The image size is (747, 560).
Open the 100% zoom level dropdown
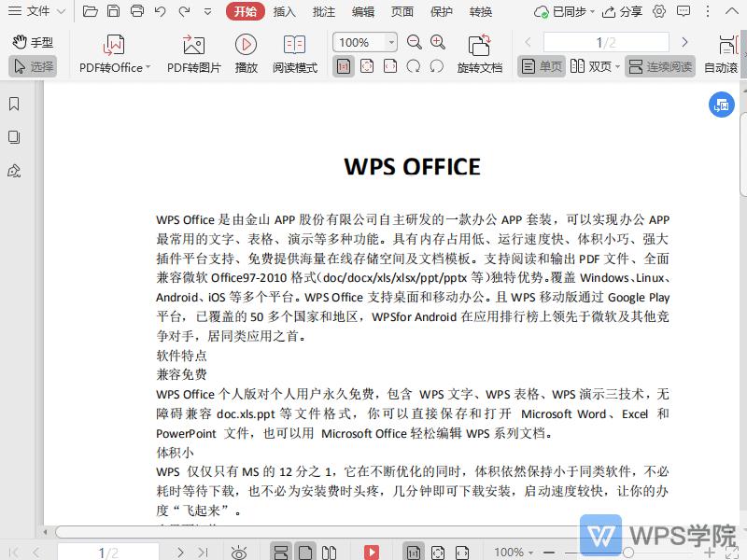(x=364, y=42)
